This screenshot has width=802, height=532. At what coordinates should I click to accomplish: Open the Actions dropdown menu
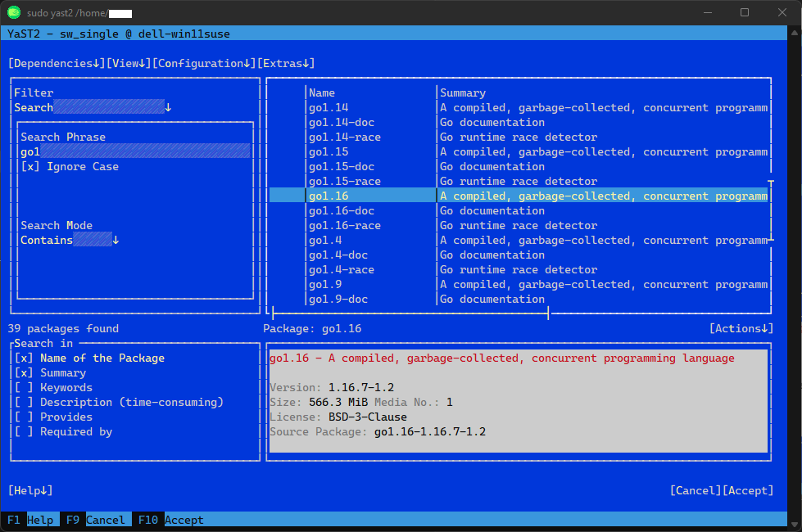(x=741, y=328)
